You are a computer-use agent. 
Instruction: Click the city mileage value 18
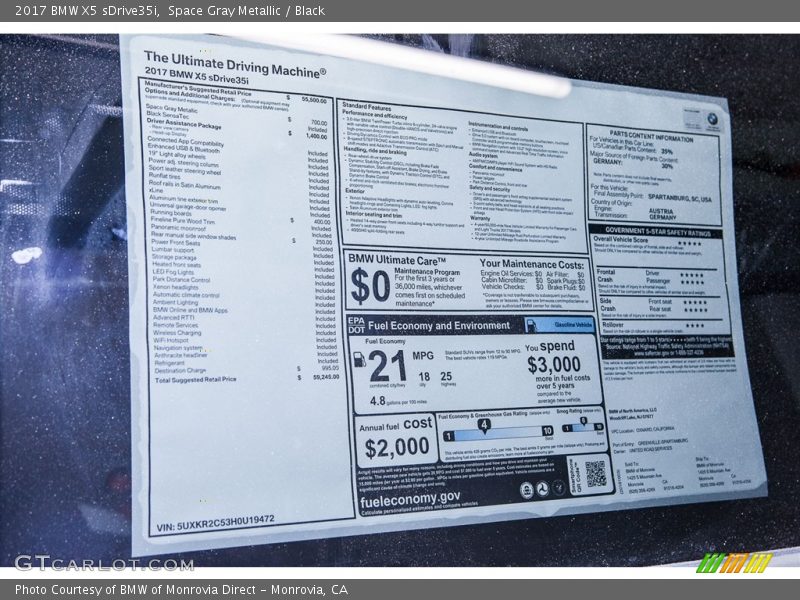[x=423, y=376]
